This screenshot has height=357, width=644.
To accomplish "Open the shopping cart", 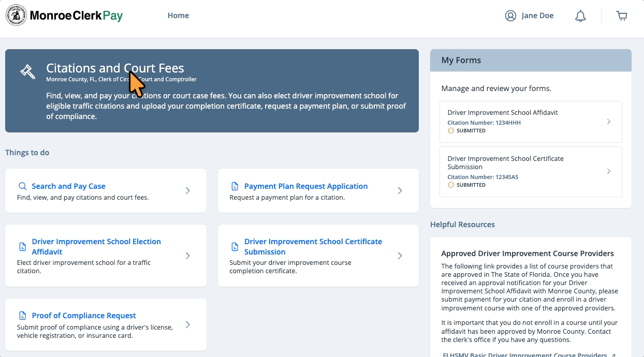I will click(x=622, y=16).
